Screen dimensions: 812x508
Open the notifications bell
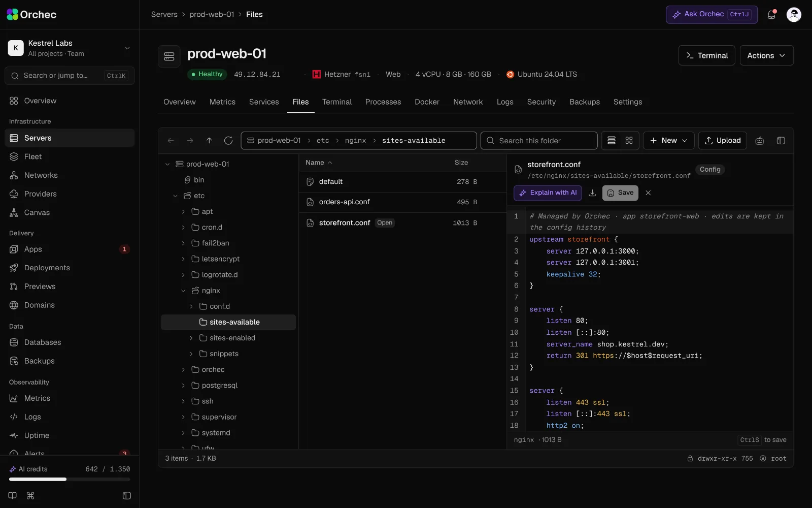(x=771, y=15)
